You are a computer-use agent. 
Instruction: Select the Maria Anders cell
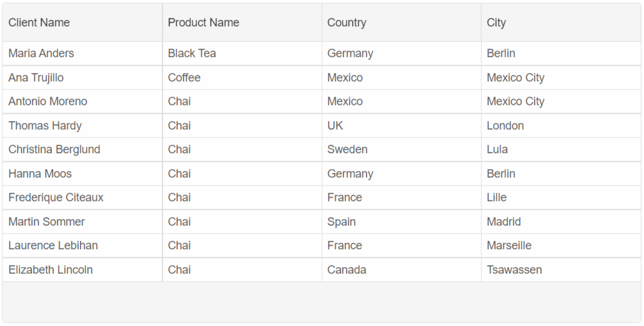(x=41, y=53)
